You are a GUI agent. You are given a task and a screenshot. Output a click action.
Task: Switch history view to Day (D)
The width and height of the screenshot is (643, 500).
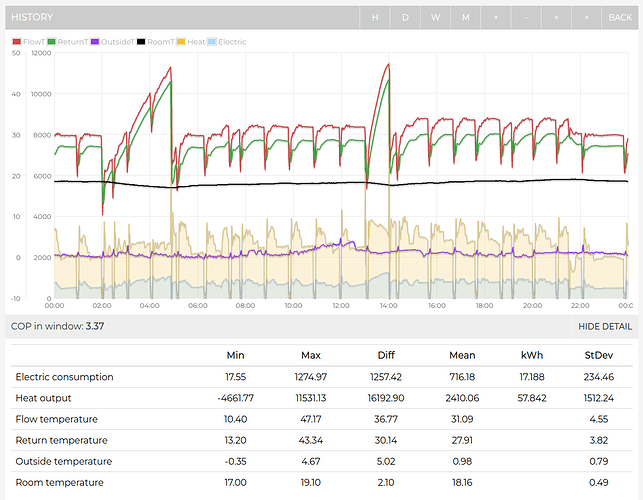point(405,17)
